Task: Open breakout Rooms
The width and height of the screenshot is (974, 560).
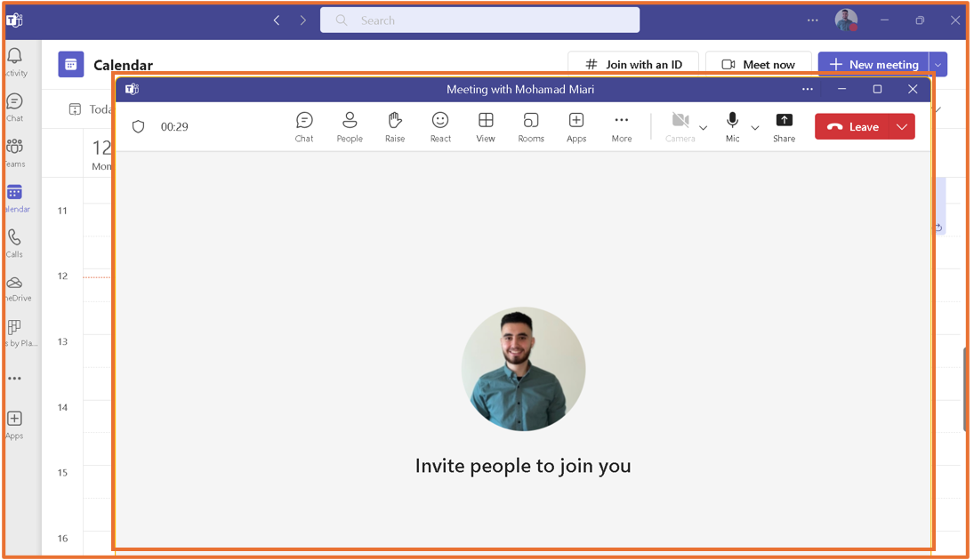Action: click(x=531, y=126)
